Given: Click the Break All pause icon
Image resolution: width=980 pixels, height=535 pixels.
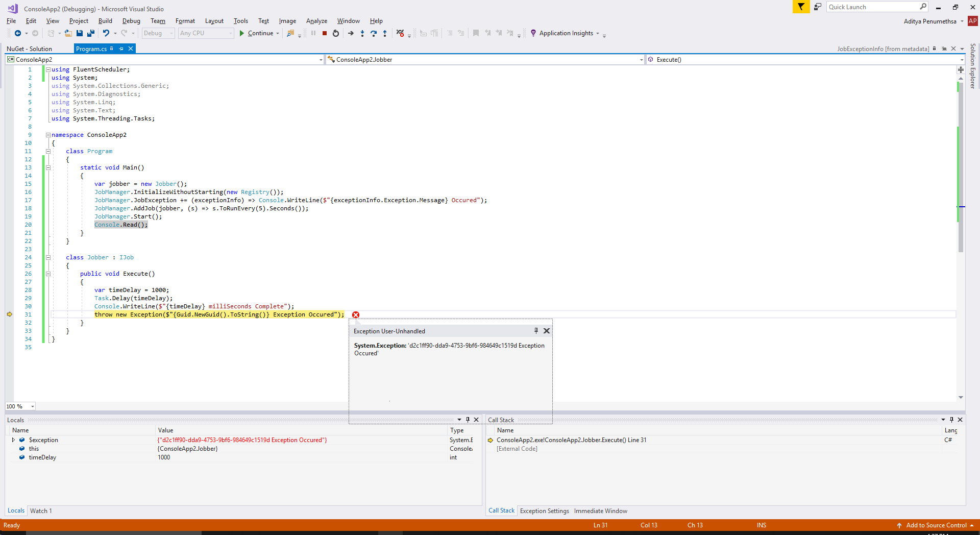Looking at the screenshot, I should point(313,33).
